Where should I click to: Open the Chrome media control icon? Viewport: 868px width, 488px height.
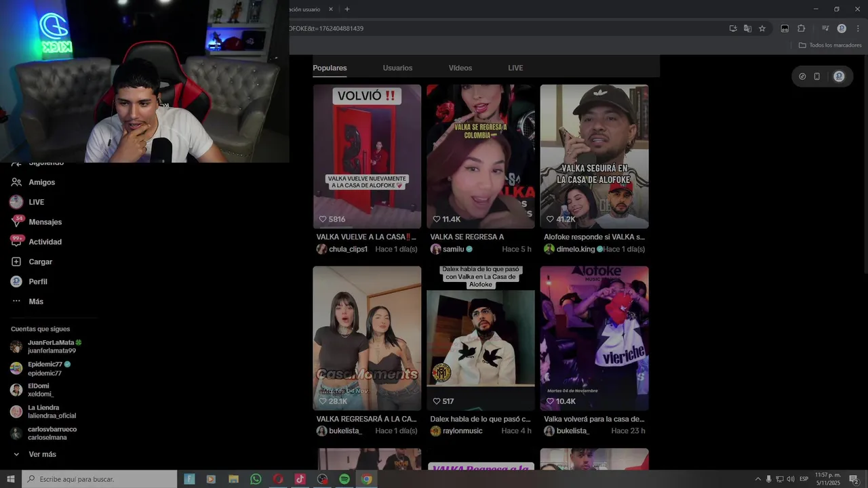[825, 28]
